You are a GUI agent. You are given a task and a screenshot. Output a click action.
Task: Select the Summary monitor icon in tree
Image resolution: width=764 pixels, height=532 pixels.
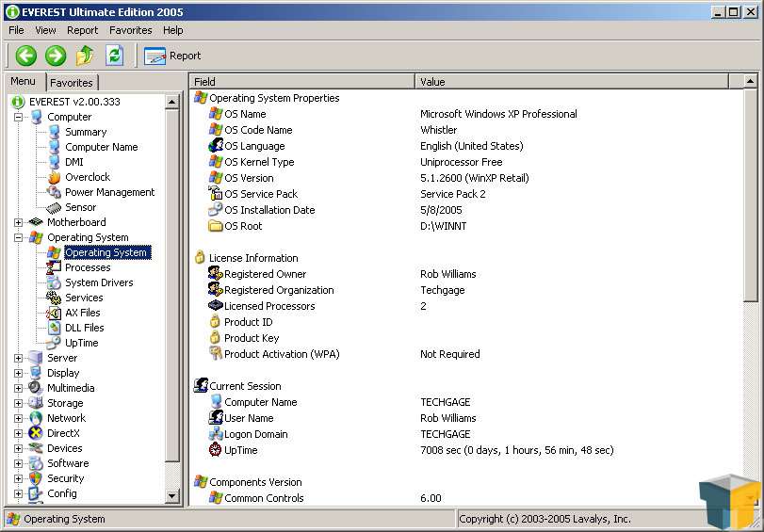[x=54, y=132]
